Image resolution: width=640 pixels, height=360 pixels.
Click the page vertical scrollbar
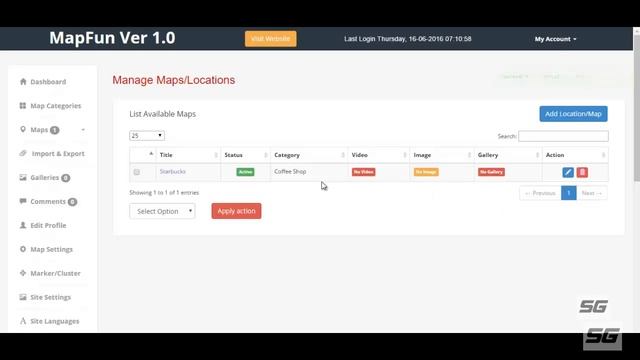tap(636, 108)
